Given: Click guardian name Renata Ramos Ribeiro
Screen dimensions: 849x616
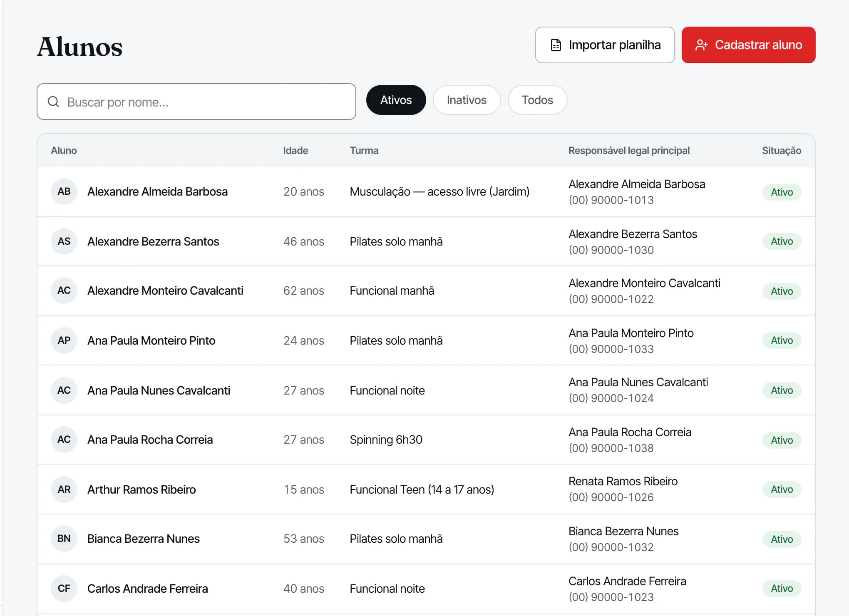Looking at the screenshot, I should pos(623,481).
